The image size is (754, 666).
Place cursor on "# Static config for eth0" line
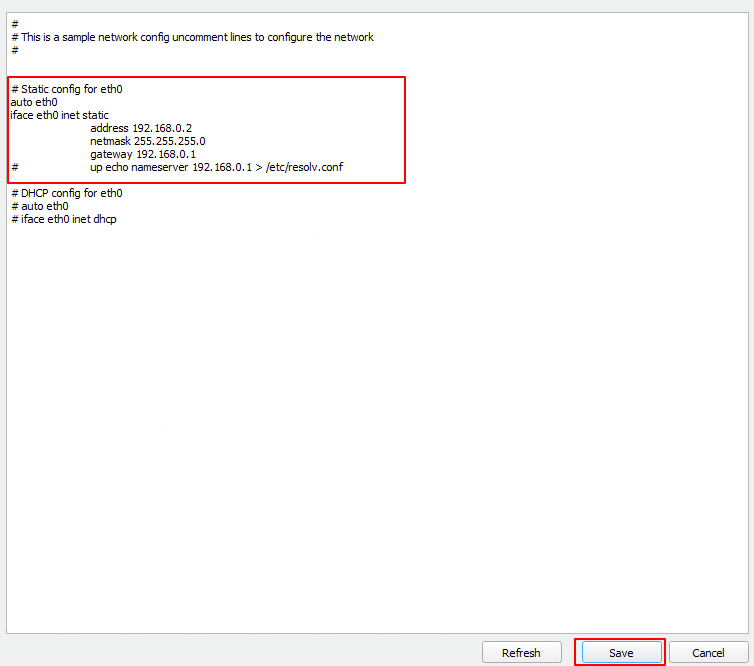[66, 89]
